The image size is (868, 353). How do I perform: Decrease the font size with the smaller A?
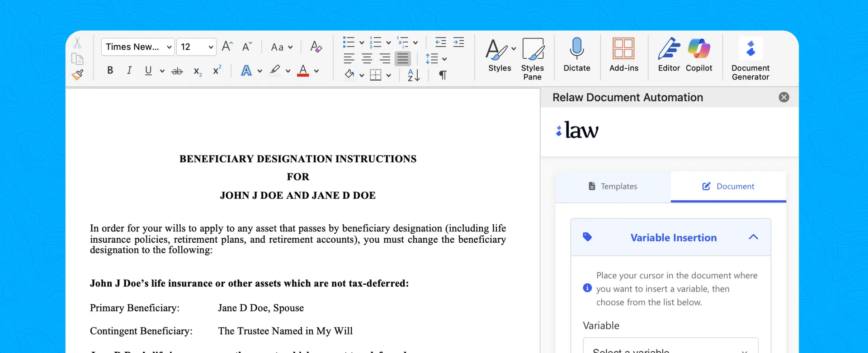pos(247,47)
